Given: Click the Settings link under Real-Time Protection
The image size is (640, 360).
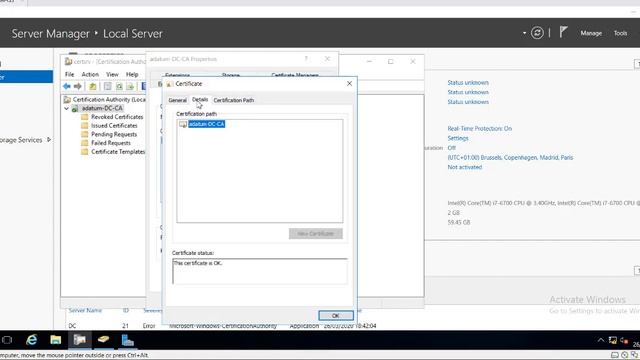Looking at the screenshot, I should pos(458,138).
